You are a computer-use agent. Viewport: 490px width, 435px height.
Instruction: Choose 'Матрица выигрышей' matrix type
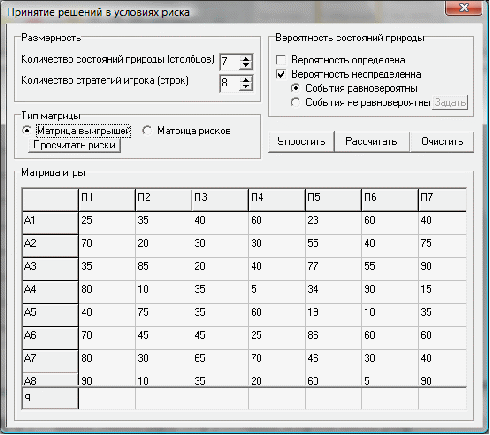tap(26, 130)
